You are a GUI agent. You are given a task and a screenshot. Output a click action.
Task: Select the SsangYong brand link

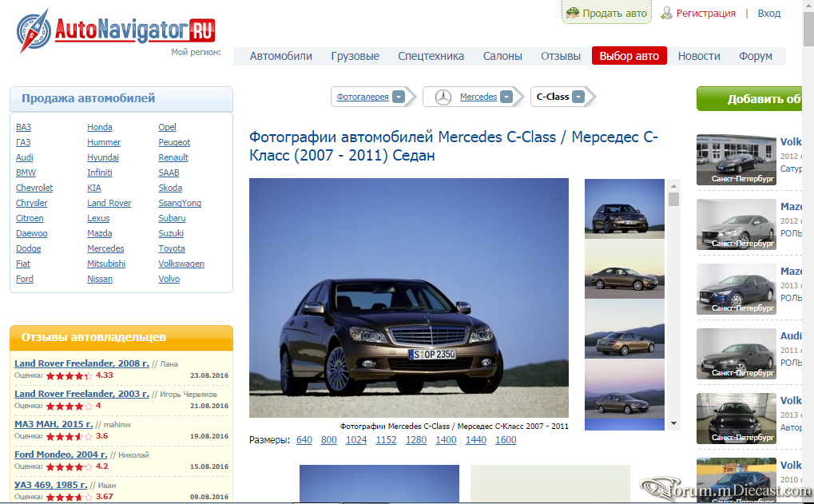click(x=180, y=203)
